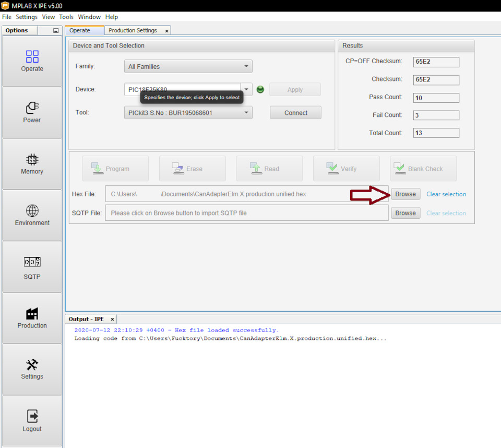Open the Help menu
The width and height of the screenshot is (501, 448).
click(x=112, y=17)
